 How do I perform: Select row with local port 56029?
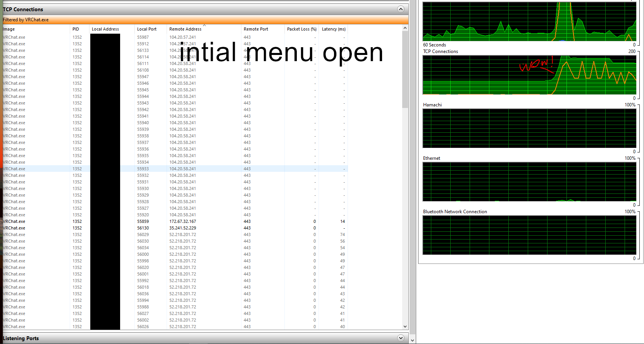coord(175,234)
